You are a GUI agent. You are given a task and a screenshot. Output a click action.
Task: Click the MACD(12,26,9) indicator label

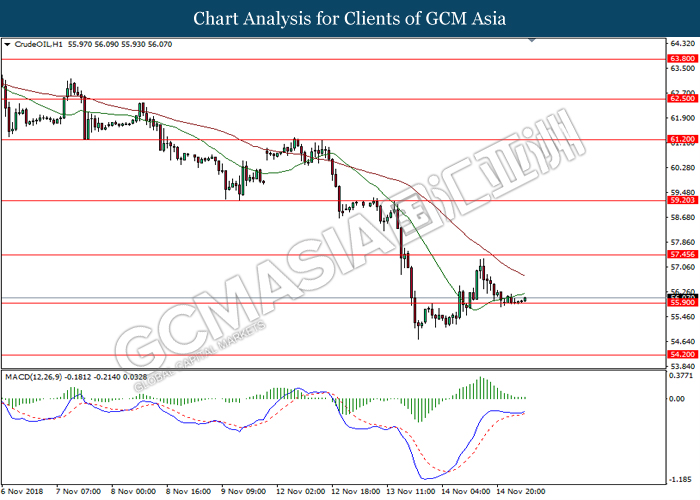click(34, 377)
